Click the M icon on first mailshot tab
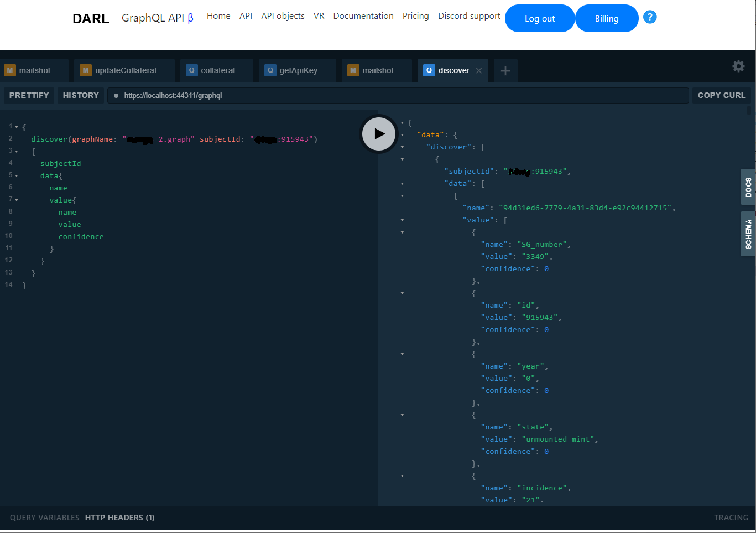This screenshot has width=756, height=533. (10, 70)
